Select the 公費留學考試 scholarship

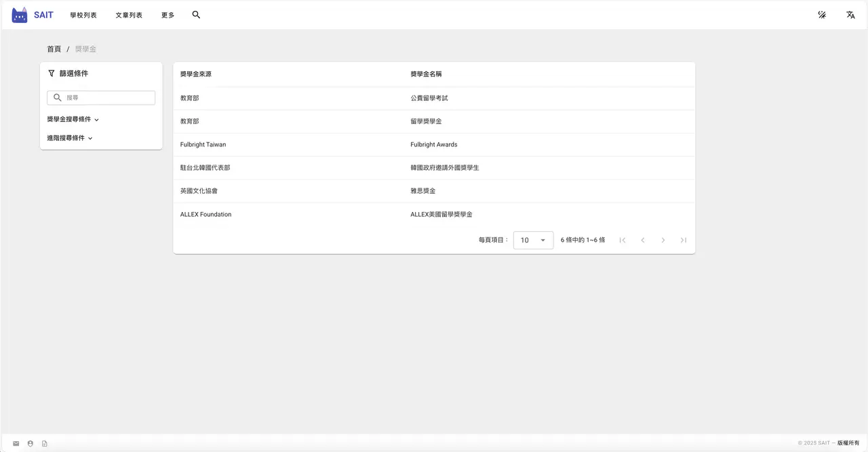click(429, 98)
